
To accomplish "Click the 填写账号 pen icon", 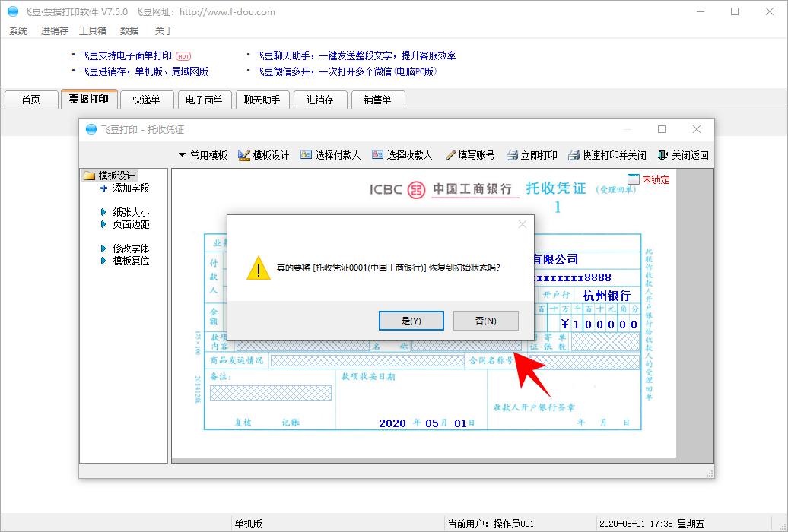I will (450, 155).
